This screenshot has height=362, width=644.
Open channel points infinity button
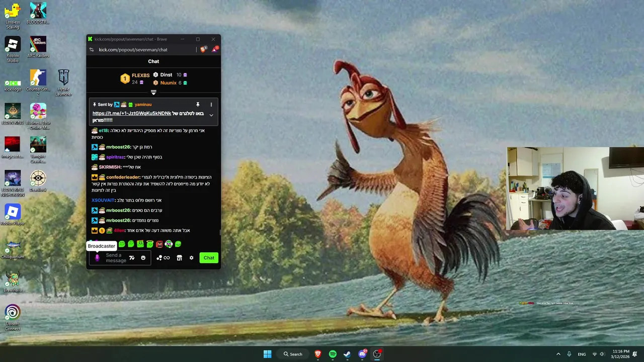click(163, 258)
